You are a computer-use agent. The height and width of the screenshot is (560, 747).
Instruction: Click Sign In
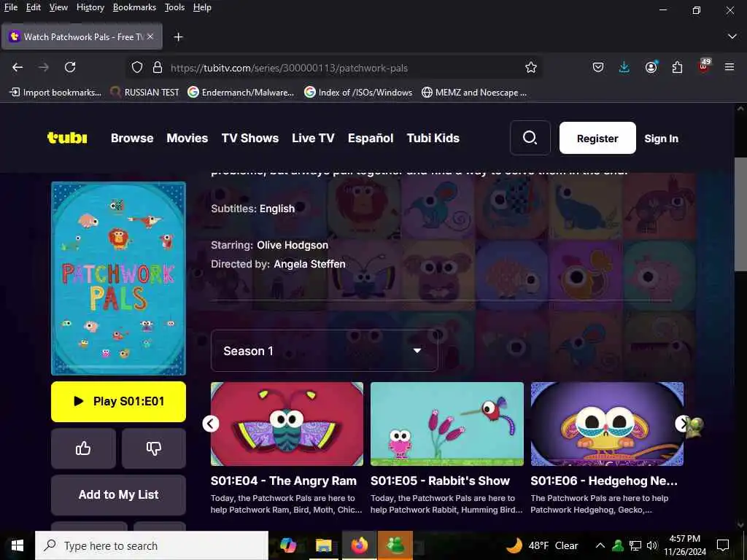point(661,139)
